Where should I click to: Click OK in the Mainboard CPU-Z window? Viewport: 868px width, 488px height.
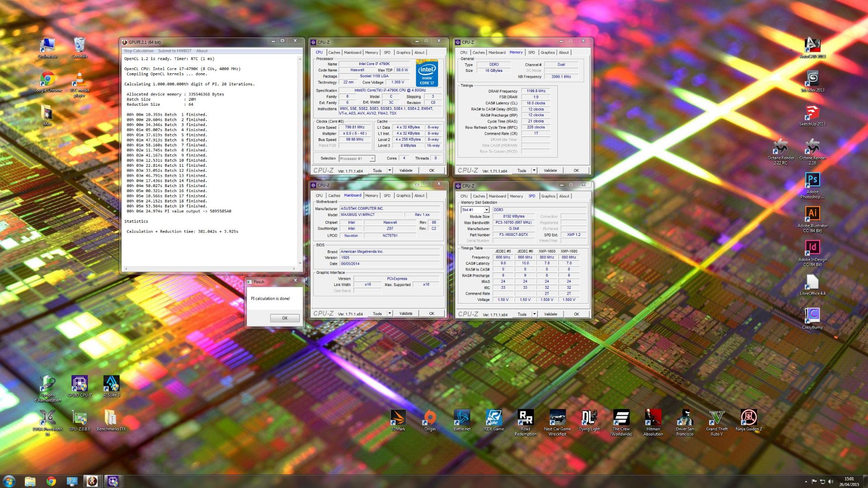[x=432, y=314]
